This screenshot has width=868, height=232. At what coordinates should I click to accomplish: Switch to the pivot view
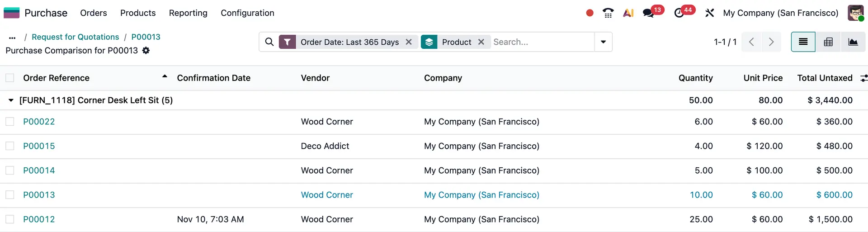click(828, 42)
